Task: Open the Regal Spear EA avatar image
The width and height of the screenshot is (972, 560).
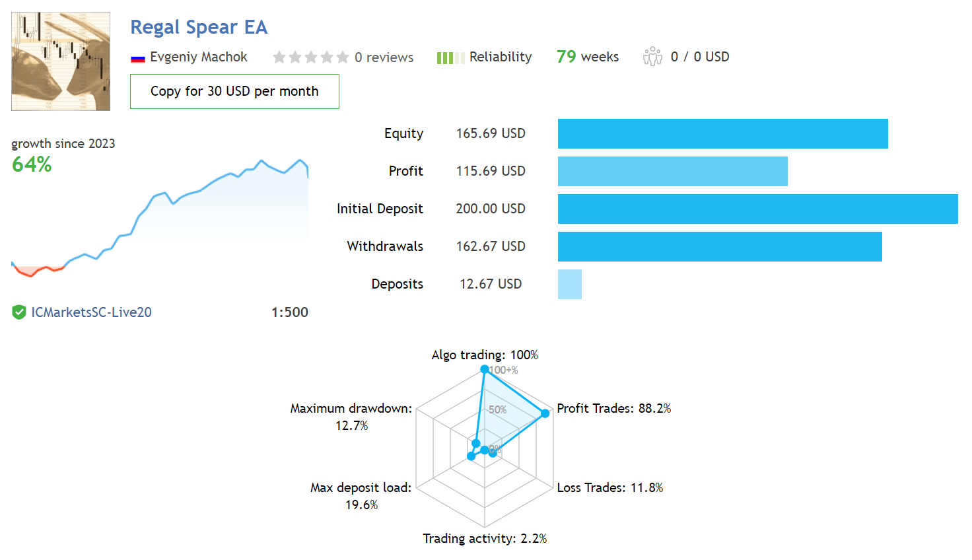Action: [x=61, y=61]
